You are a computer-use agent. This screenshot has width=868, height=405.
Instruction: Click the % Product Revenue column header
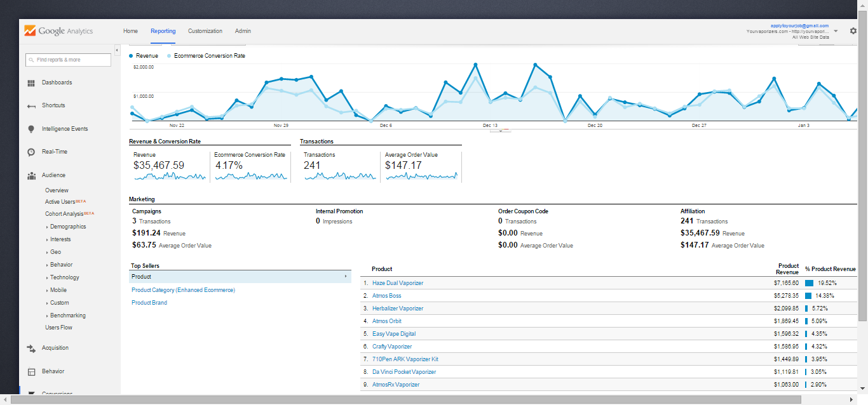831,269
